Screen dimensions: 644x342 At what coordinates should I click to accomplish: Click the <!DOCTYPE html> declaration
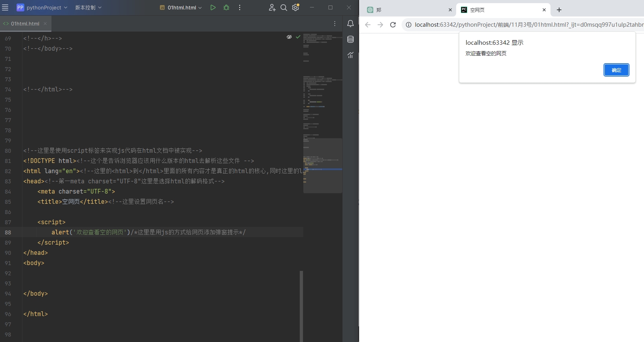50,161
